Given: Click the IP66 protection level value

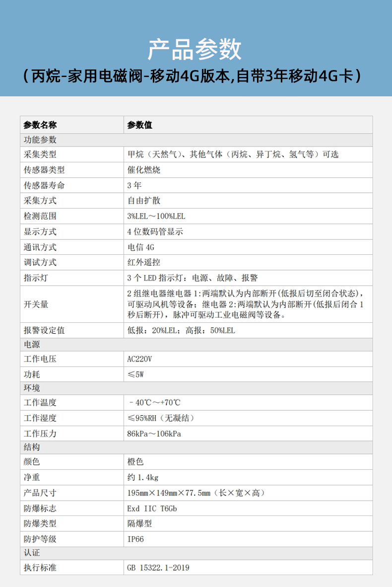Looking at the screenshot, I should click(135, 539).
